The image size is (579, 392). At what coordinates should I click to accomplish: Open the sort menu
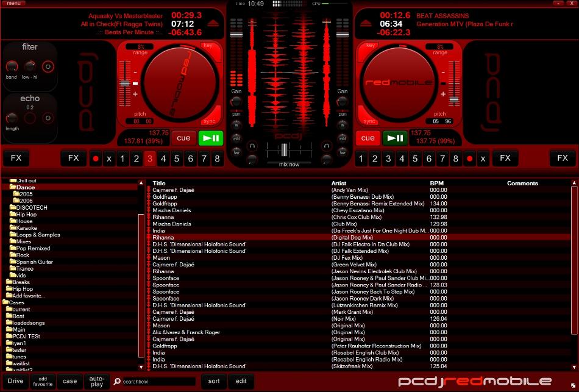214,381
